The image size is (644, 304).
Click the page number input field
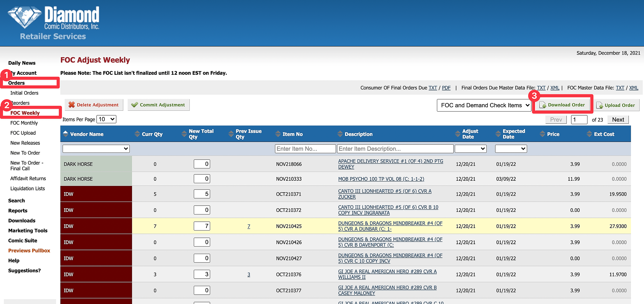[x=579, y=120]
